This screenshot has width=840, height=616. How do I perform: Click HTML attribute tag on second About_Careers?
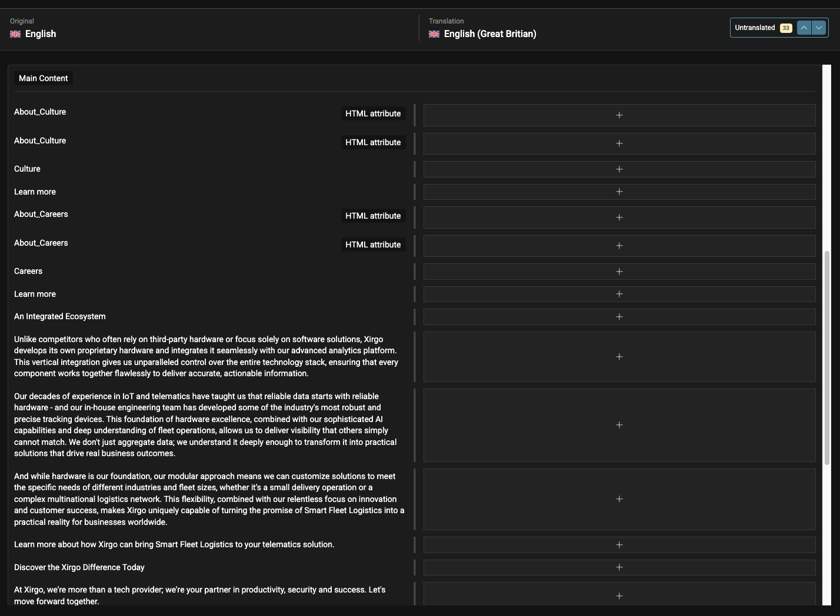pos(373,245)
